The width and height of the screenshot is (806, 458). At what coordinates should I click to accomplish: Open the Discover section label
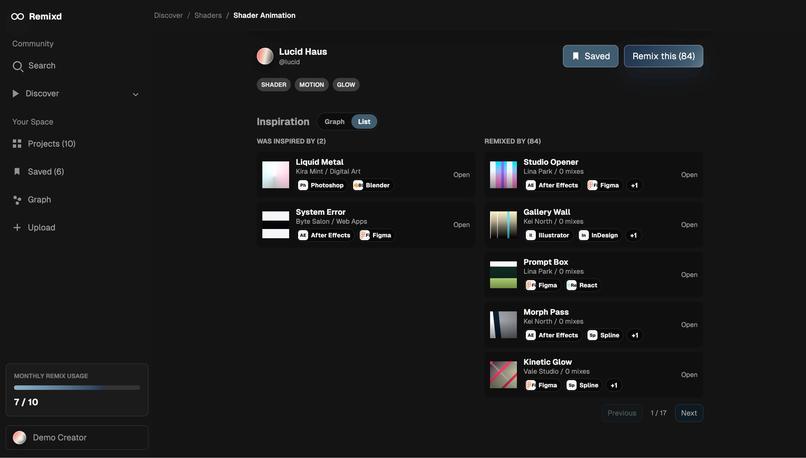click(x=42, y=94)
